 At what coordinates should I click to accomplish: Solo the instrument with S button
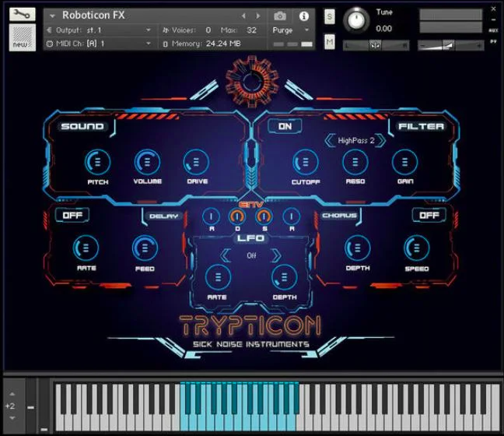330,16
